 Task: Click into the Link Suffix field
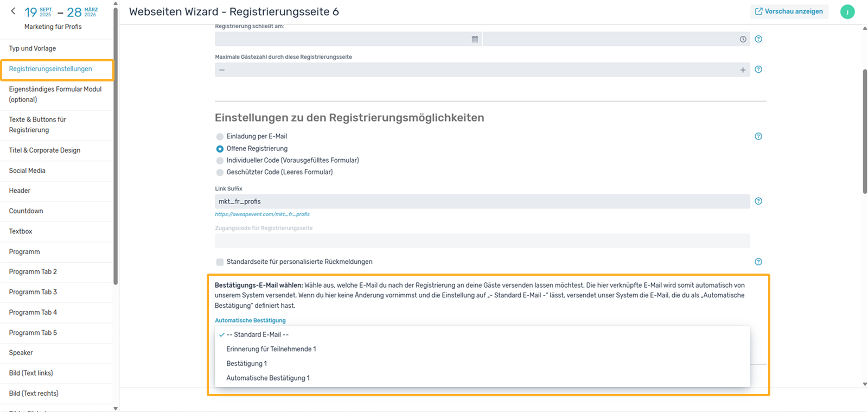coord(482,201)
